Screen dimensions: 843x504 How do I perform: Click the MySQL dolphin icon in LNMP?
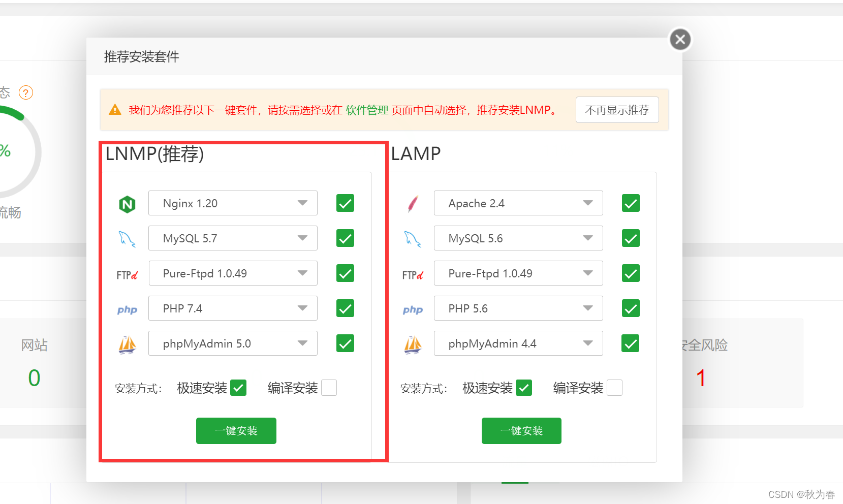127,239
